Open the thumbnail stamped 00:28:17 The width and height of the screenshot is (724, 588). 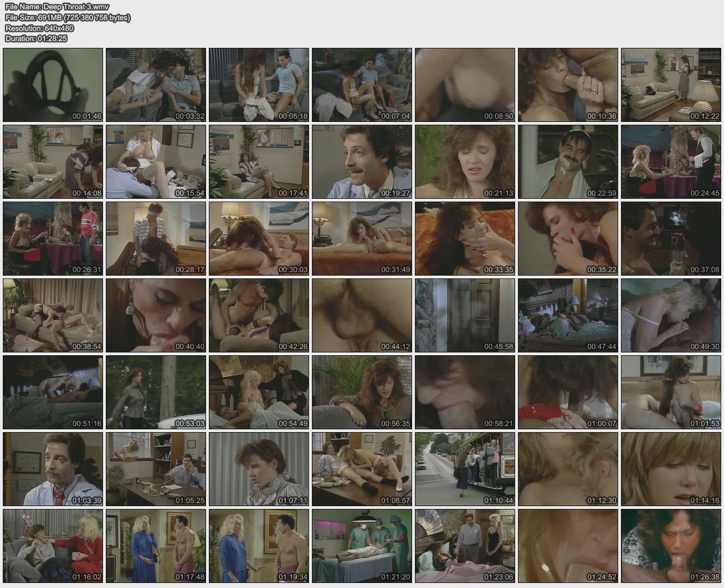(x=156, y=238)
